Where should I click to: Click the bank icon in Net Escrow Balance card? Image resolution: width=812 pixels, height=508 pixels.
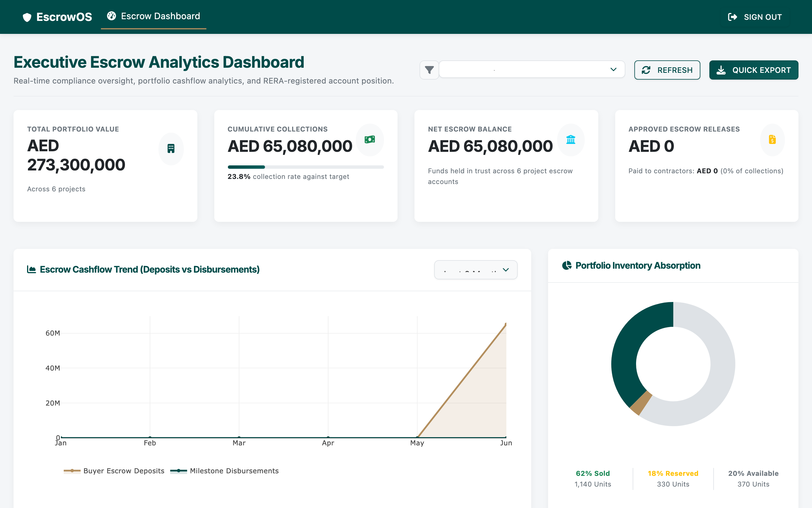pos(570,139)
